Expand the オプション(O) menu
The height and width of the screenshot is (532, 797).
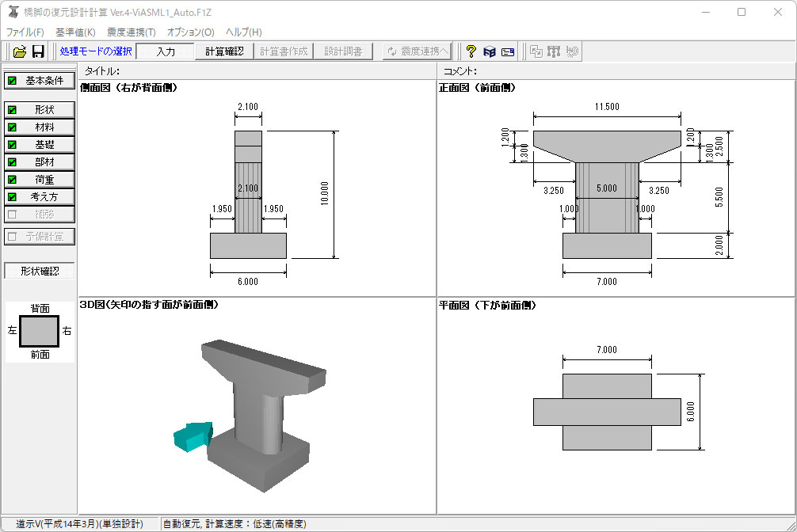(x=190, y=32)
